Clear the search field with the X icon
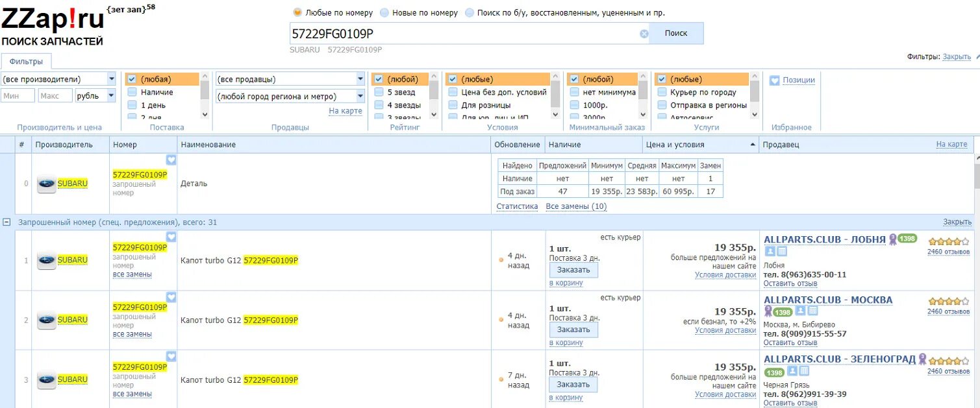The image size is (980, 408). click(644, 34)
